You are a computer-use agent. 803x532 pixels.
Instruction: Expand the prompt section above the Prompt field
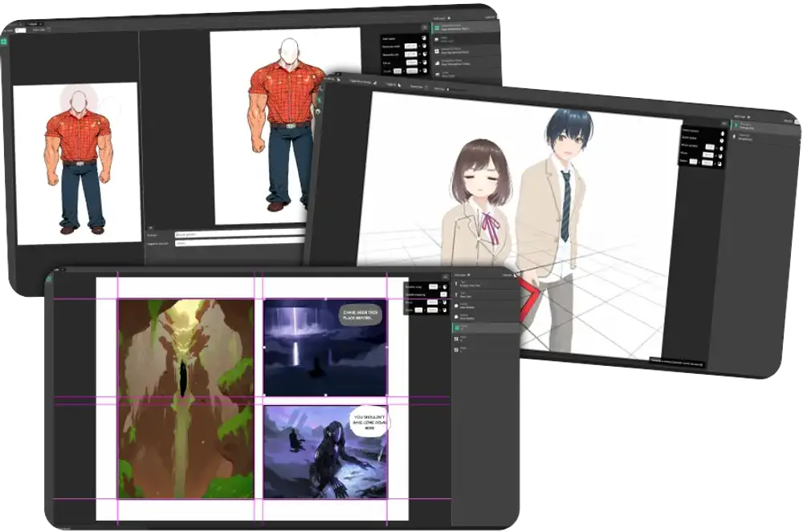tap(151, 227)
